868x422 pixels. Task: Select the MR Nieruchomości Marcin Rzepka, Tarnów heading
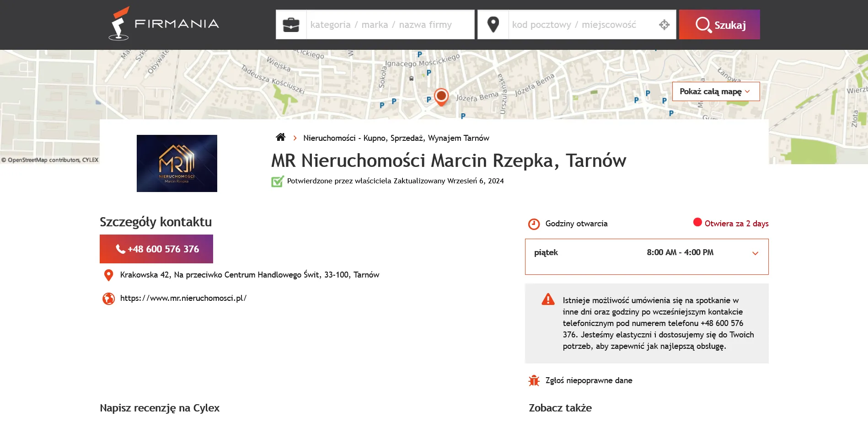449,160
